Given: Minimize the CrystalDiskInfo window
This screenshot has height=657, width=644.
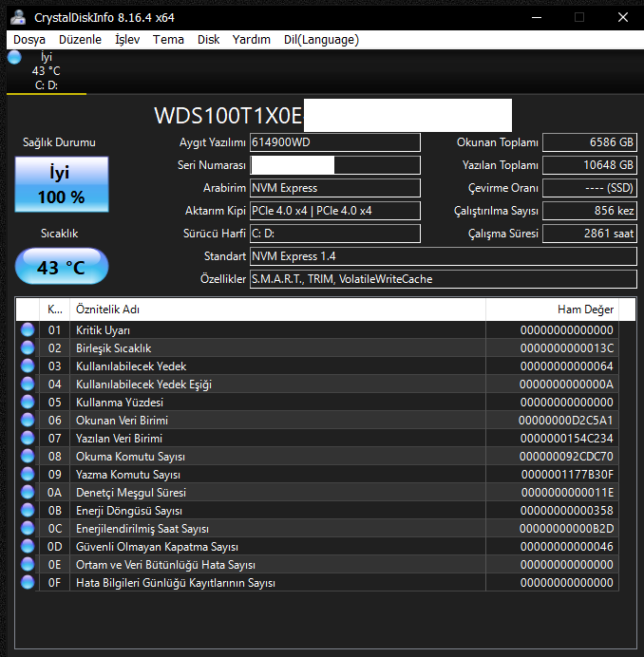Looking at the screenshot, I should (537, 17).
